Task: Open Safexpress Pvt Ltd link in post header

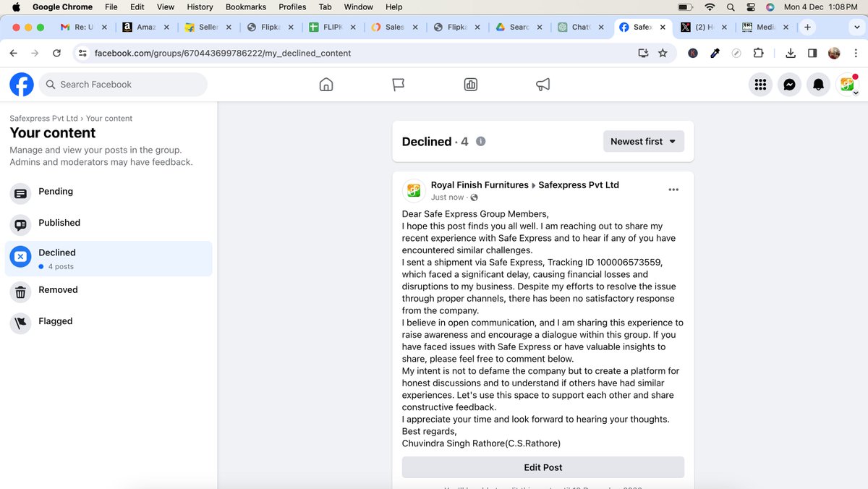Action: pos(579,185)
